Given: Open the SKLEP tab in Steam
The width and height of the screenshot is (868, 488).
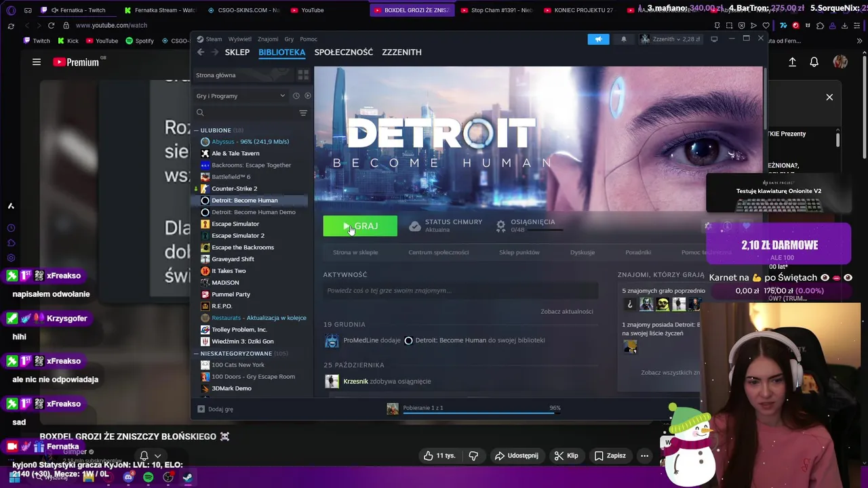Looking at the screenshot, I should tap(237, 52).
